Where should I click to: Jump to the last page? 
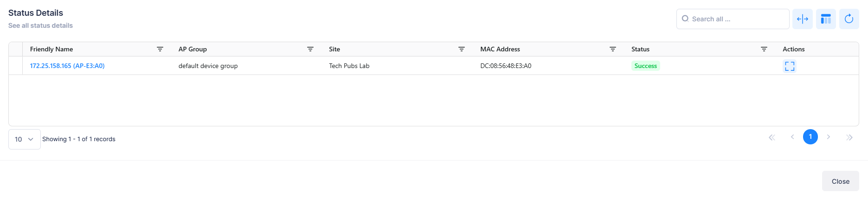coord(849,137)
